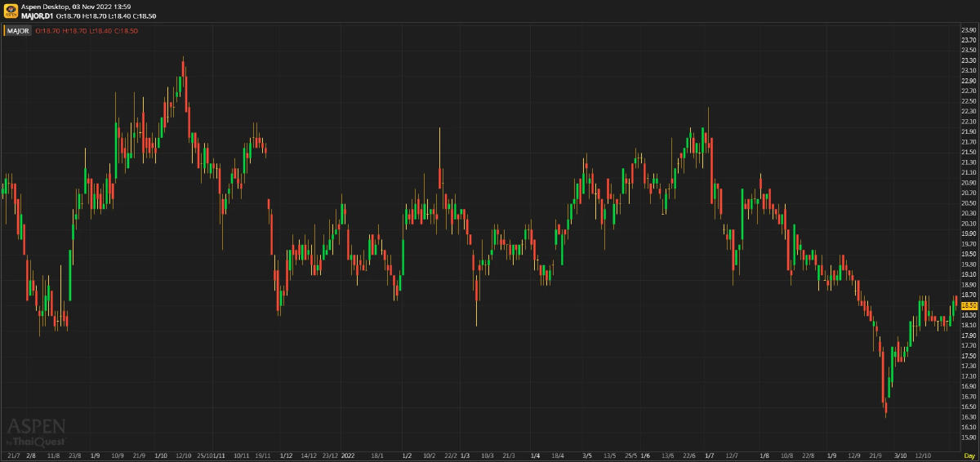
Task: Select the 20.10 level on price scale
Action: tap(969, 223)
